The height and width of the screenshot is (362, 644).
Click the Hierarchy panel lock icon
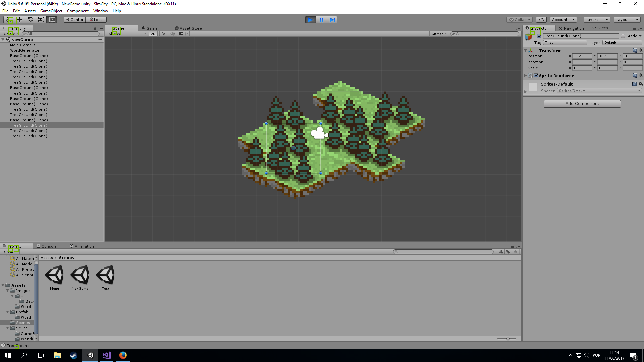point(95,29)
